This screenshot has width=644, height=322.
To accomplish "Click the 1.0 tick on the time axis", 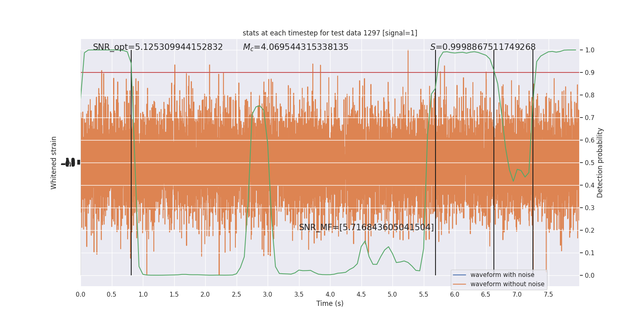I will [x=143, y=295].
